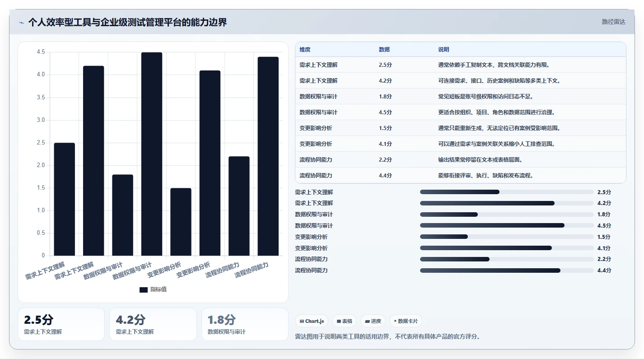Click description 更适合按组织、项目、角色
Image resolution: width=644 pixels, height=359 pixels.
(496, 112)
